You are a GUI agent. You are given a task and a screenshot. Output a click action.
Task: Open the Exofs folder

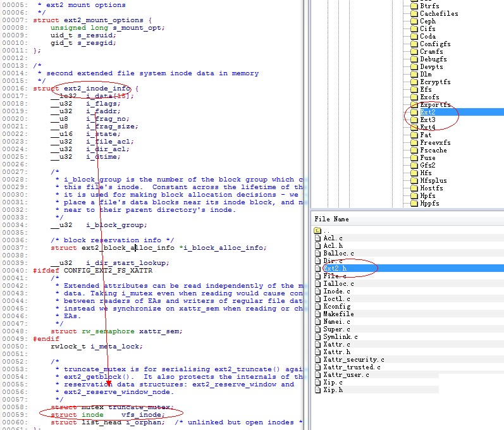tap(429, 97)
